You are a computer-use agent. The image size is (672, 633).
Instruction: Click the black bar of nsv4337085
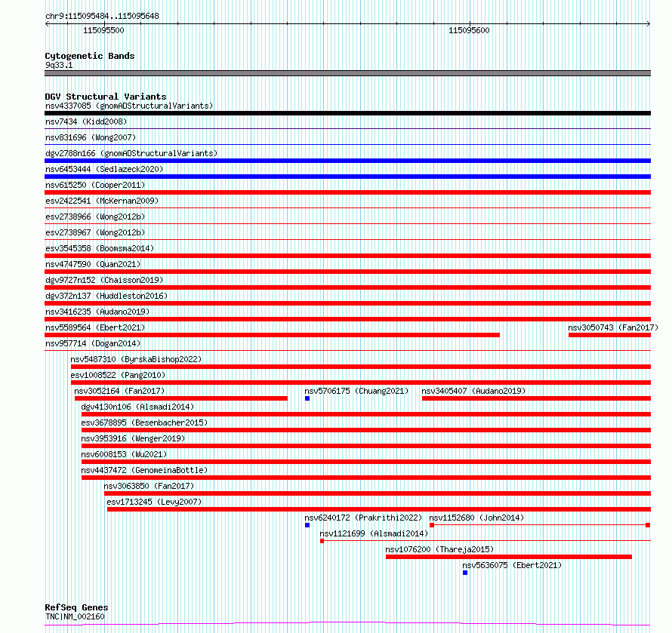tap(347, 113)
